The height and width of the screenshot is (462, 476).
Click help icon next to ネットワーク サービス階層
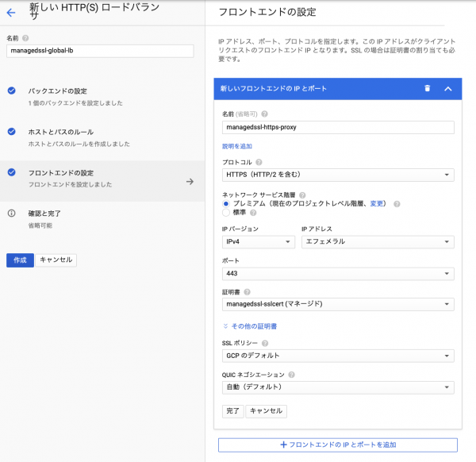[x=302, y=195]
